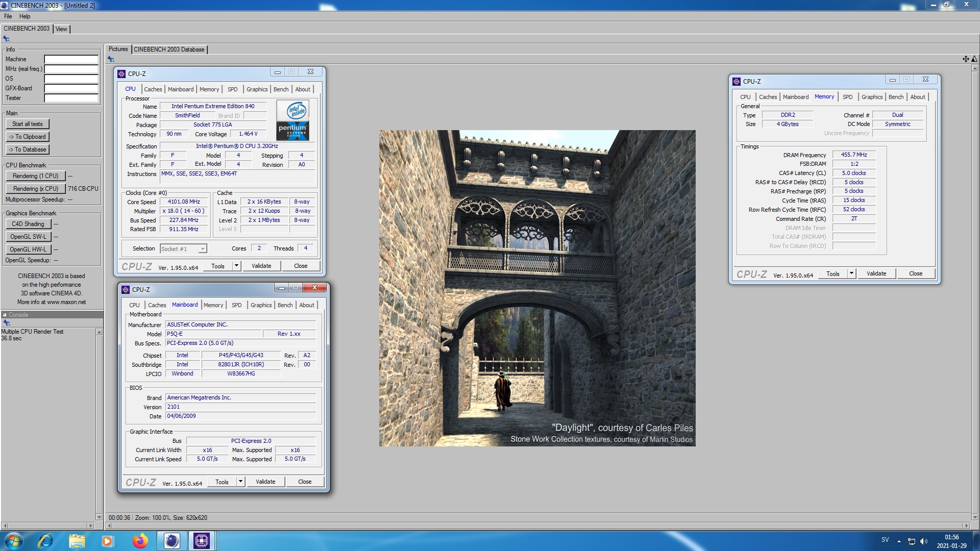Click the Intel Pentium logo in CPU-Z

[292, 120]
